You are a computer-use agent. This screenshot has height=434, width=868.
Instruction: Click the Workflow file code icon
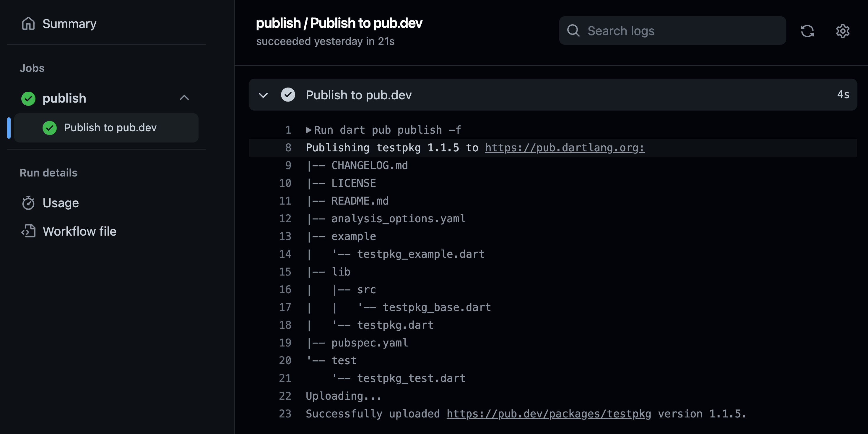28,231
